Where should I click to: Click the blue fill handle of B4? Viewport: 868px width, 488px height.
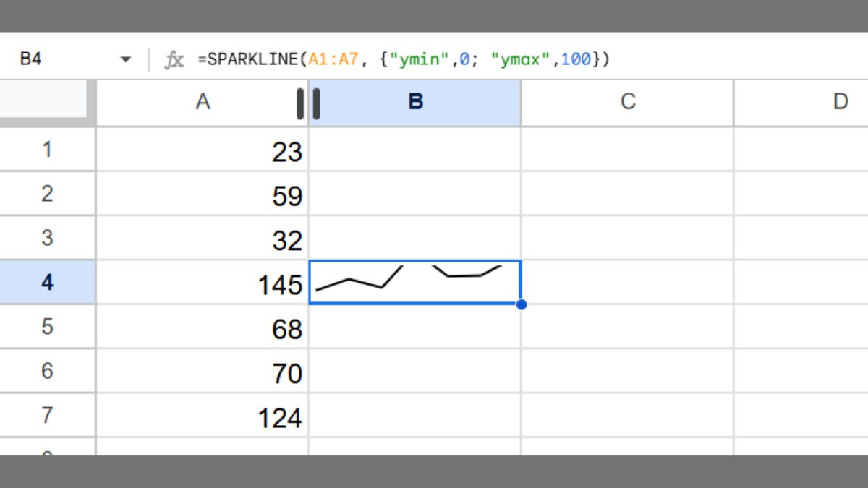522,304
